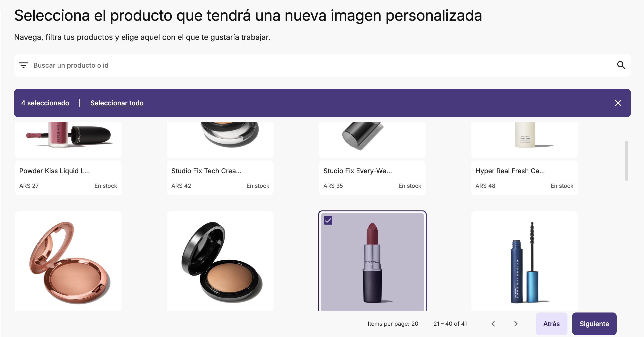Select the black bronzer compact image
Viewport: 644px width, 337px height.
[x=220, y=261]
